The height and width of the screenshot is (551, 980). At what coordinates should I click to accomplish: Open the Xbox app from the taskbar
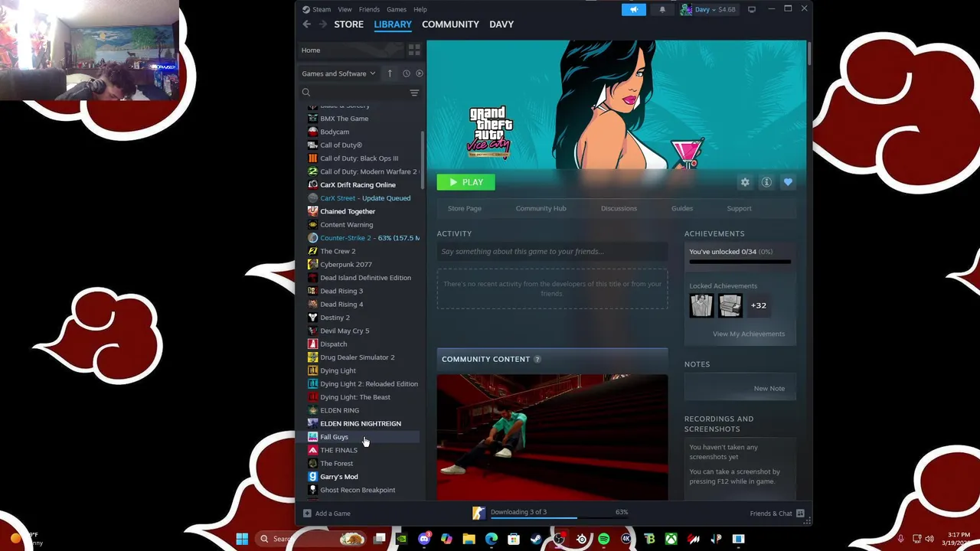pyautogui.click(x=671, y=539)
